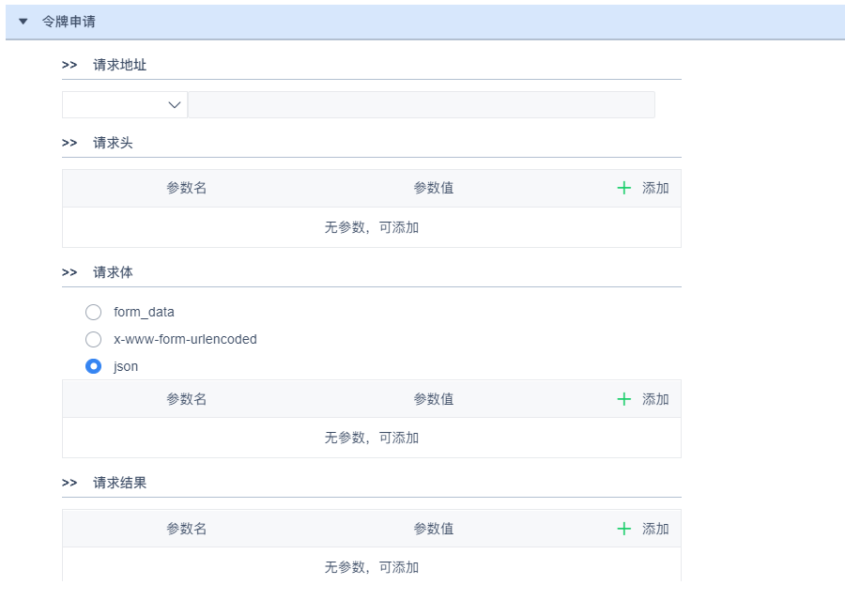Click the green plus icon in 请求头 table
This screenshot has width=845, height=616.
(624, 188)
